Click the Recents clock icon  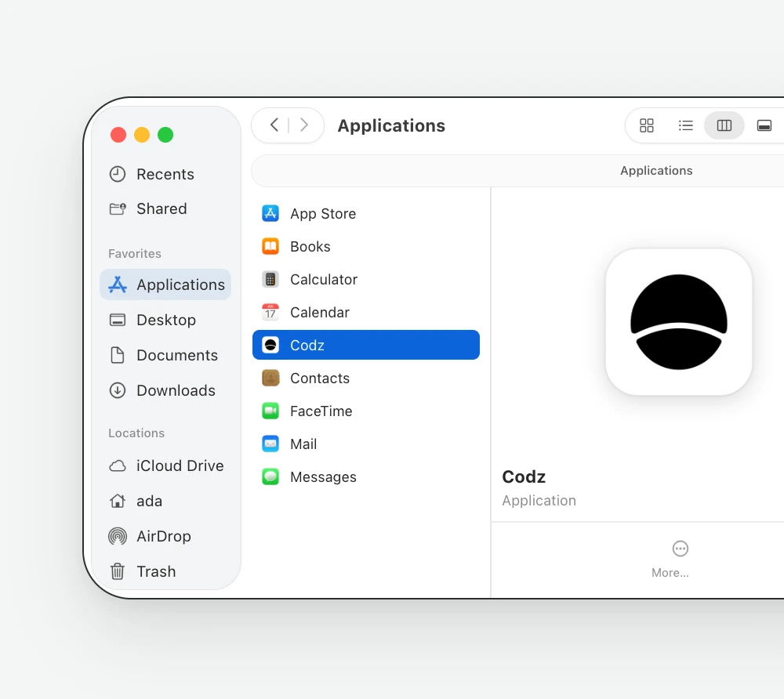pyautogui.click(x=118, y=174)
